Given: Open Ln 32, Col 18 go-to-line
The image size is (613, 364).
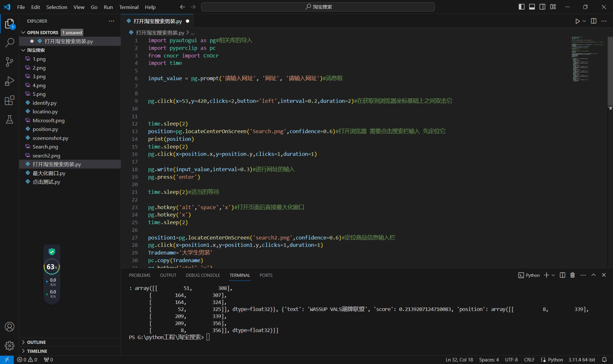Looking at the screenshot, I should 459,360.
